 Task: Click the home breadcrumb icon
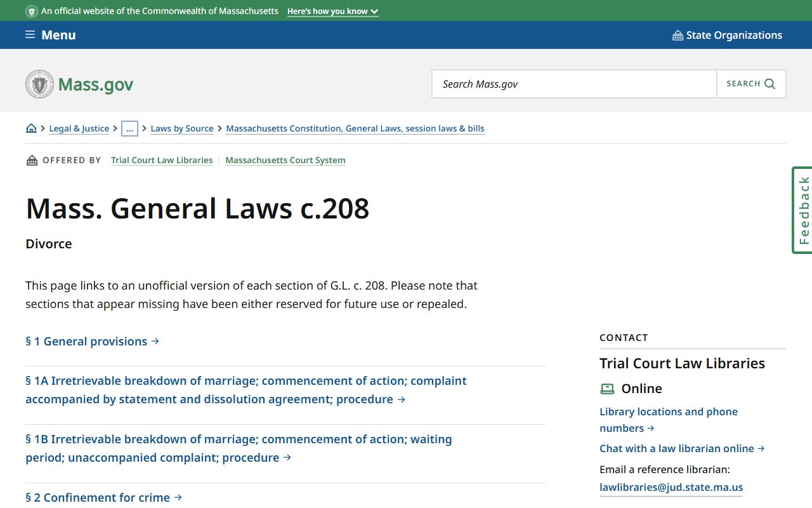pyautogui.click(x=31, y=128)
